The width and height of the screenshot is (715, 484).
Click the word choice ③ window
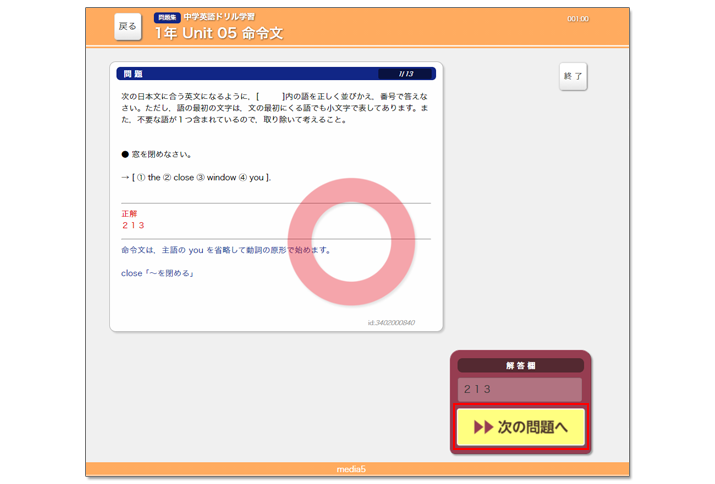pos(216,177)
